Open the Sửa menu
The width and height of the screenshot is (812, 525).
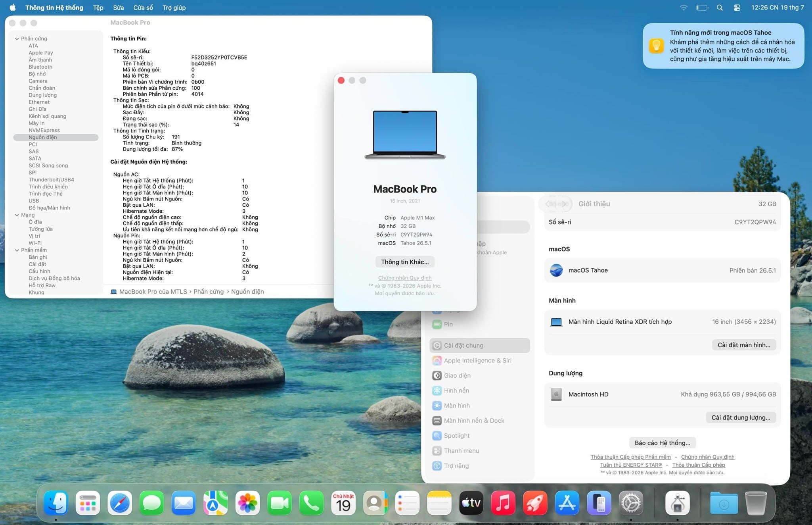point(118,8)
